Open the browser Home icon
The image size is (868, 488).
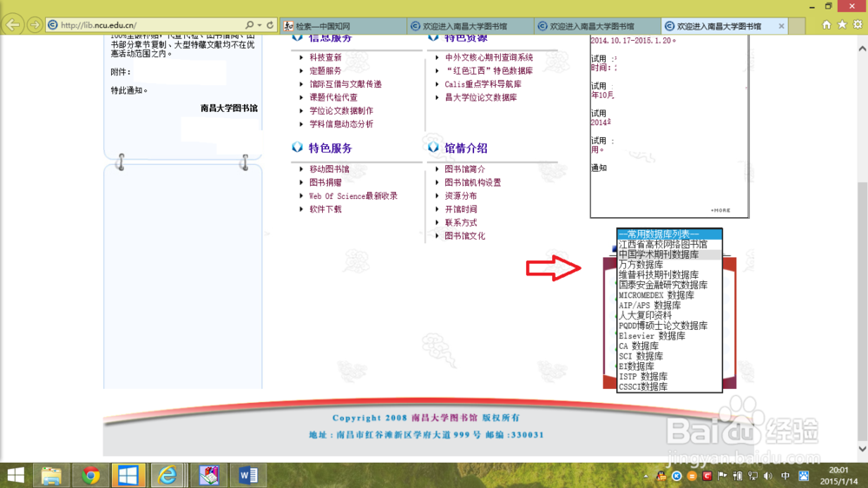tap(826, 25)
